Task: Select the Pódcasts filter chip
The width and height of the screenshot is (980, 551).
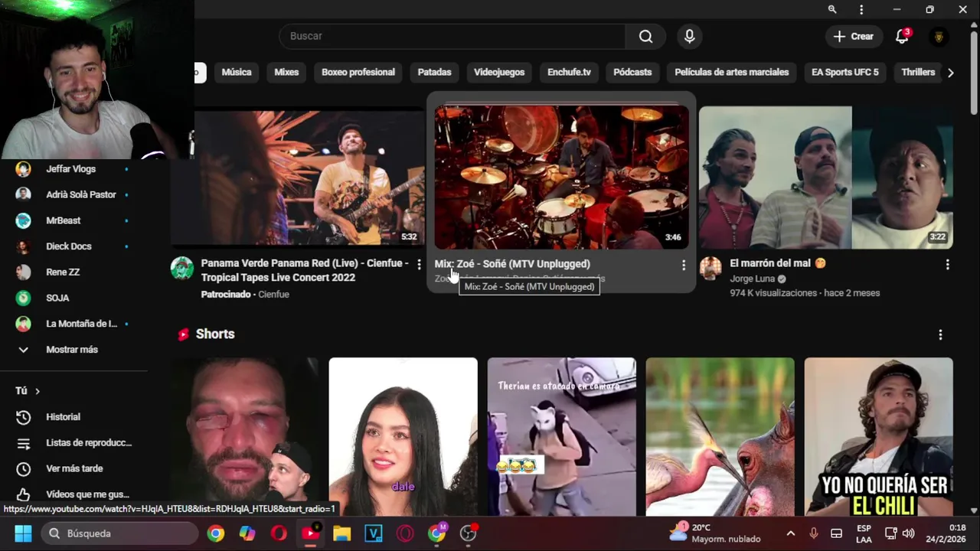Action: click(x=632, y=72)
